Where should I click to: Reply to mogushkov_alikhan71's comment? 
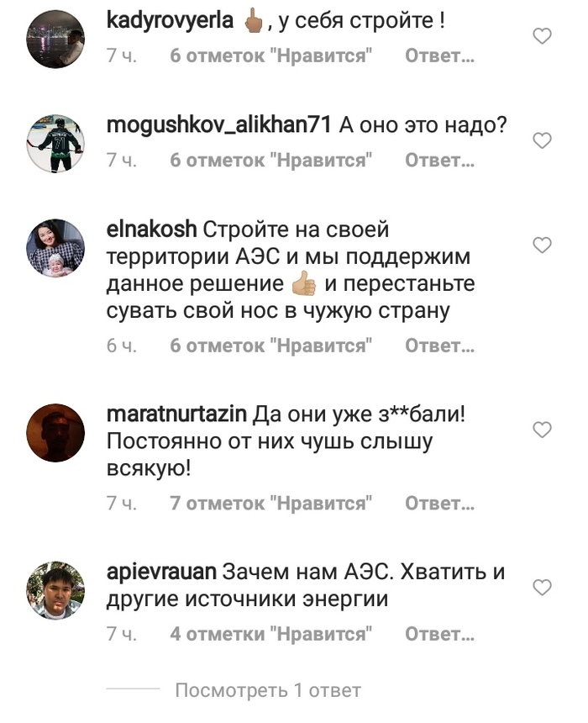439,161
